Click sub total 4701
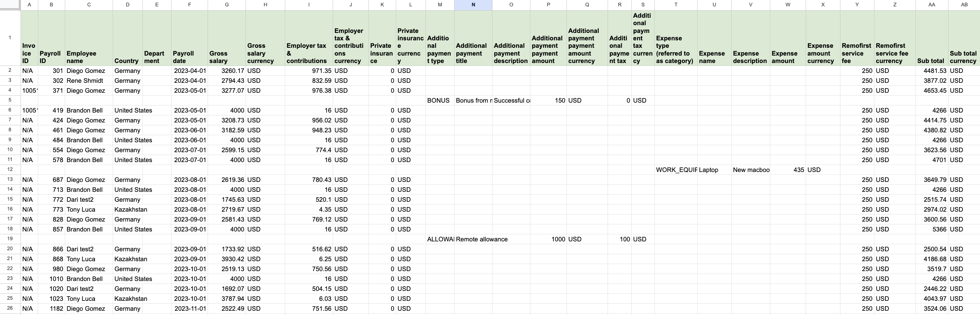Viewport: 980px width, 315px height. click(x=932, y=160)
